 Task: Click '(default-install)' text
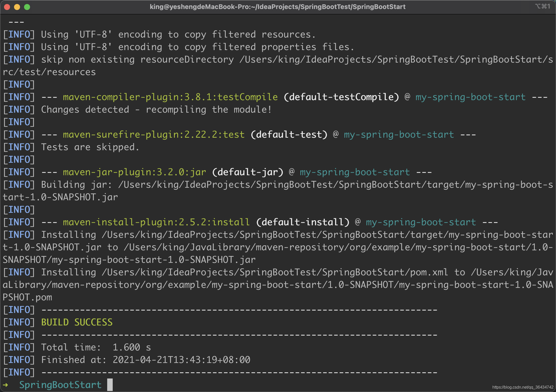[303, 222]
